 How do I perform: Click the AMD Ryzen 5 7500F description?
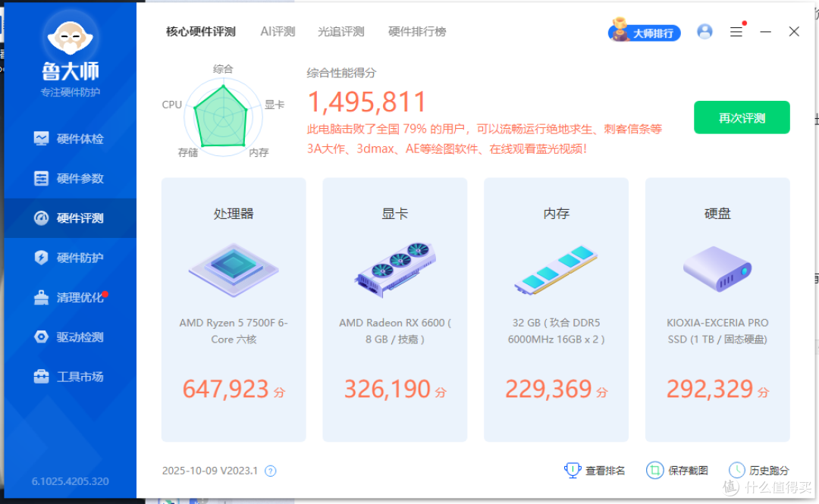[x=234, y=331]
